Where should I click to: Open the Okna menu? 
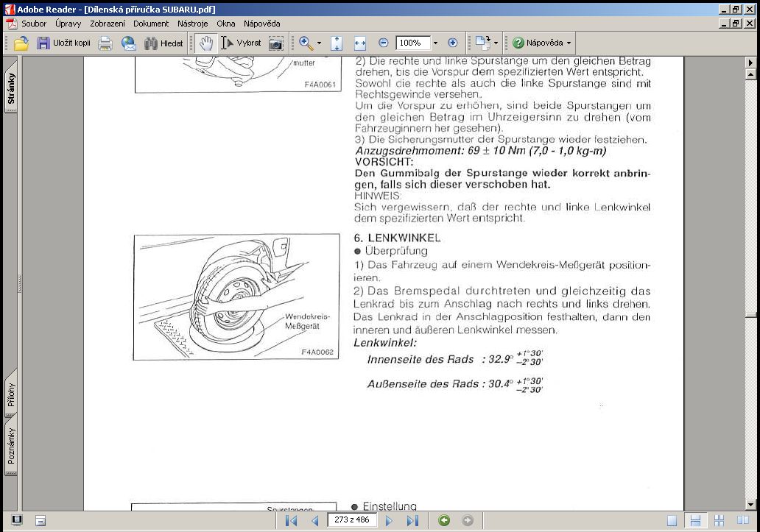[x=226, y=24]
